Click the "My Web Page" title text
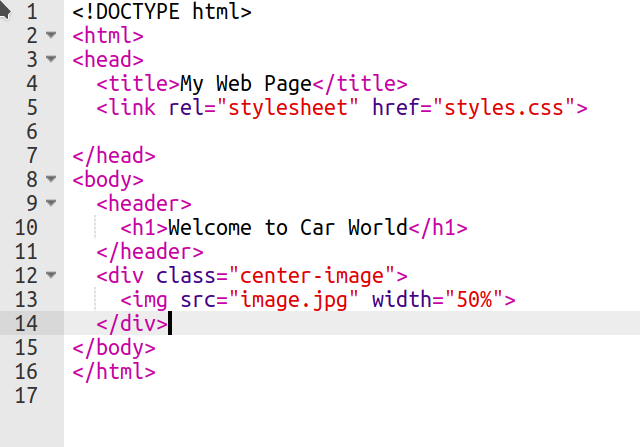This screenshot has height=447, width=640. (246, 84)
